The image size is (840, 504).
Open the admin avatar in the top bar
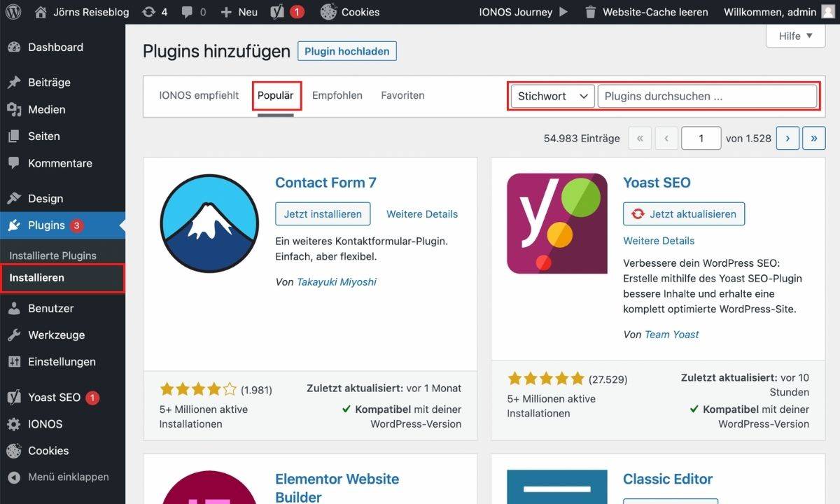[828, 12]
